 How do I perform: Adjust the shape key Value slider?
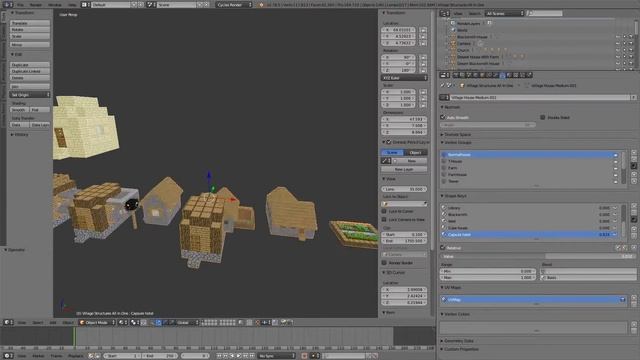[x=538, y=256]
